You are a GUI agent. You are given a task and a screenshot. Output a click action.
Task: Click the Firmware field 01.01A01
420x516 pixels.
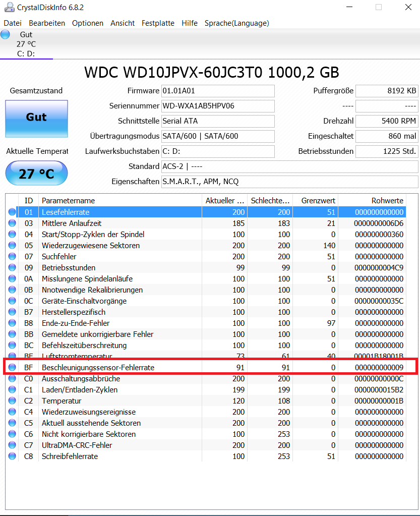point(218,91)
